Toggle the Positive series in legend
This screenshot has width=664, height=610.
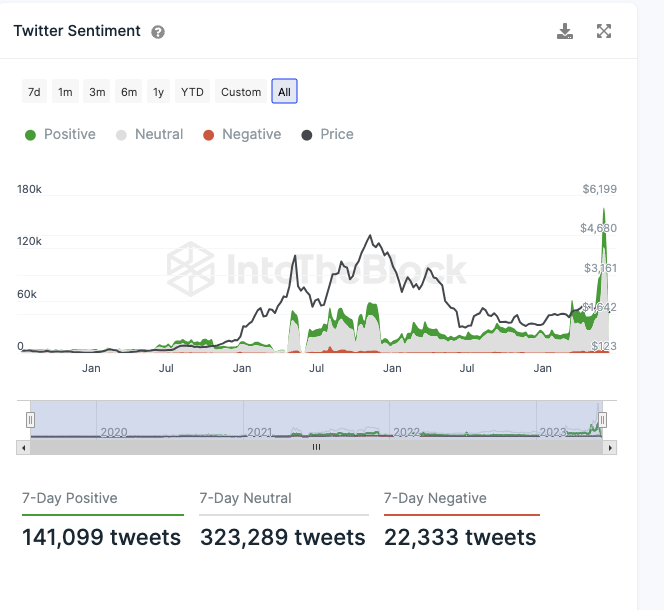tap(60, 134)
